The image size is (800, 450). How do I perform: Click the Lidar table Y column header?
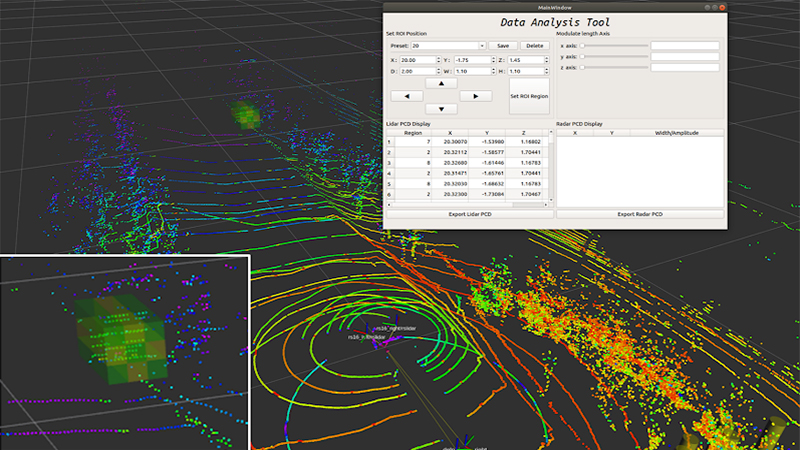pos(487,133)
